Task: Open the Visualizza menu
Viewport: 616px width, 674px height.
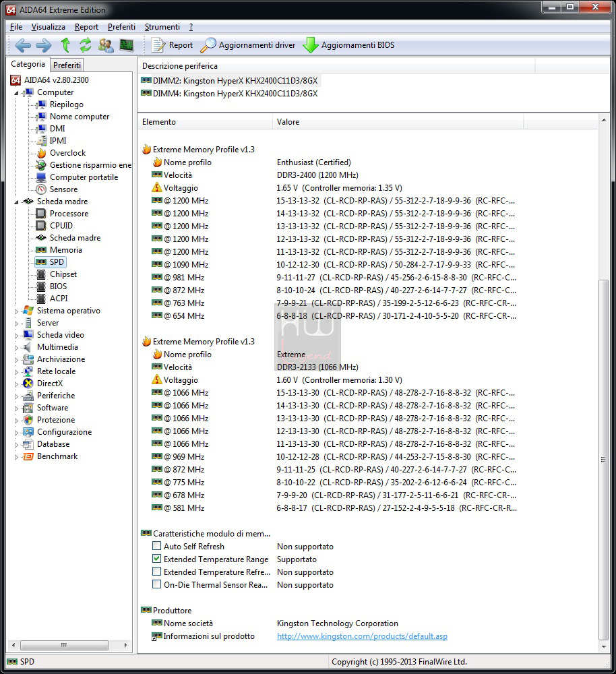Action: [48, 27]
